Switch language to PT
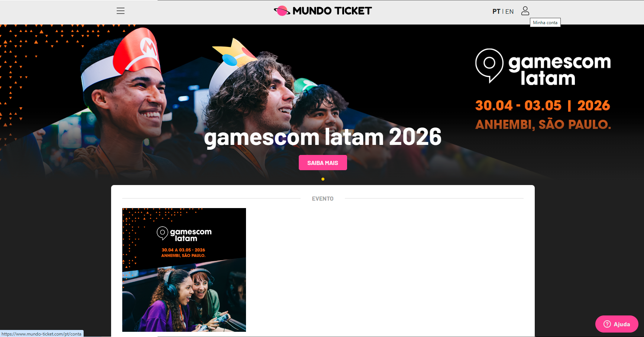644x337 pixels. (496, 12)
